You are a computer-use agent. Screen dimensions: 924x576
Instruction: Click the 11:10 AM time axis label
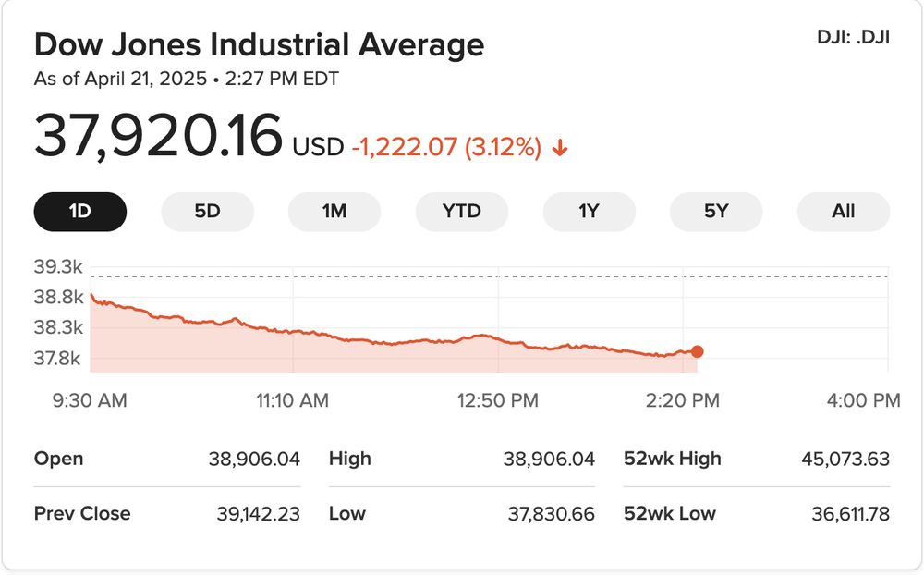point(293,400)
